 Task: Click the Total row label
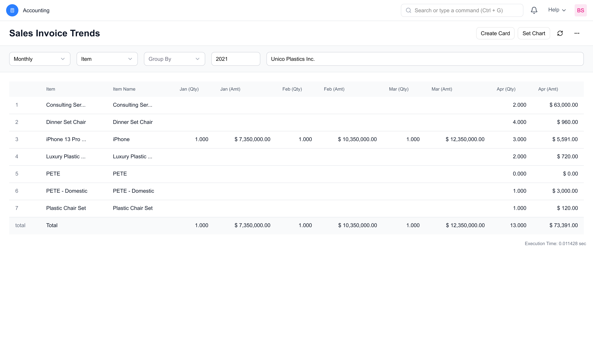click(52, 225)
